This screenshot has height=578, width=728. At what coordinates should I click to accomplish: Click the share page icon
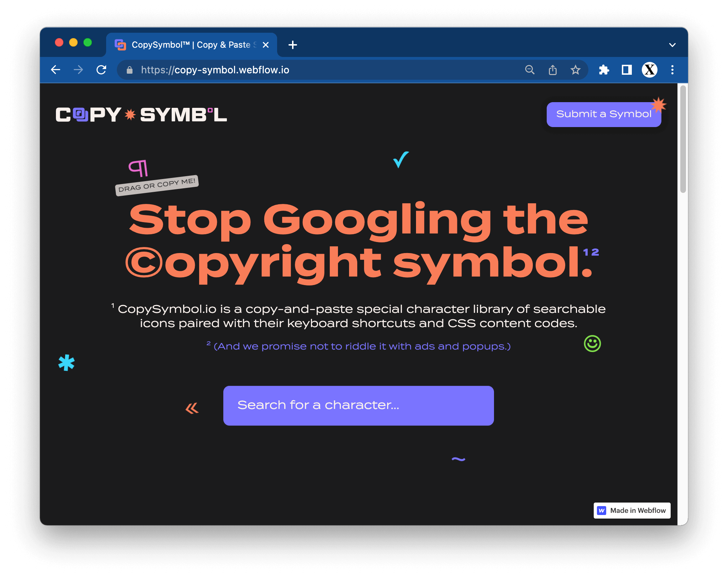pyautogui.click(x=552, y=70)
